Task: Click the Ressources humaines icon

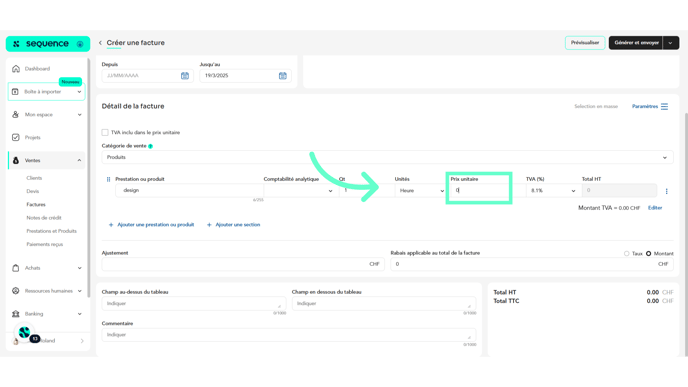Action: click(x=16, y=290)
